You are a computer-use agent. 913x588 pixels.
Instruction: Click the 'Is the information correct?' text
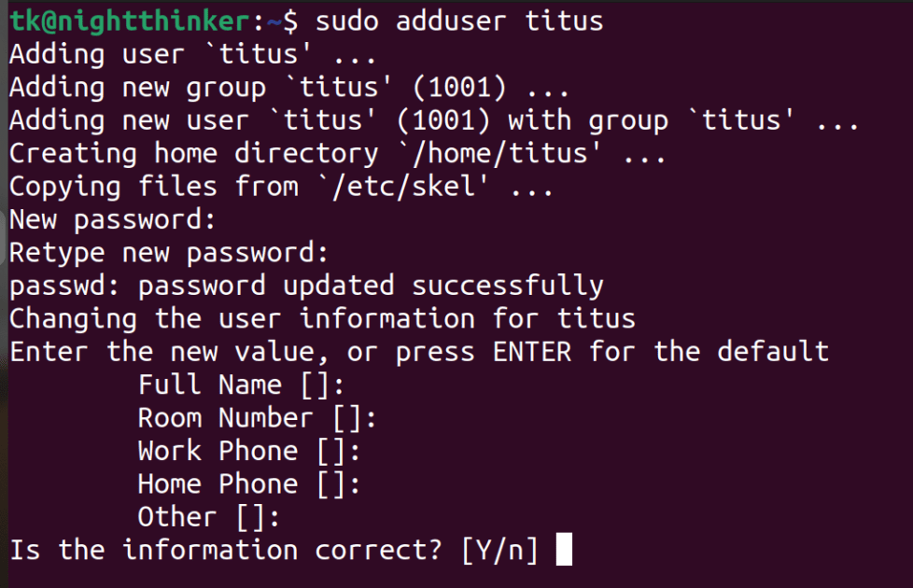tap(226, 550)
